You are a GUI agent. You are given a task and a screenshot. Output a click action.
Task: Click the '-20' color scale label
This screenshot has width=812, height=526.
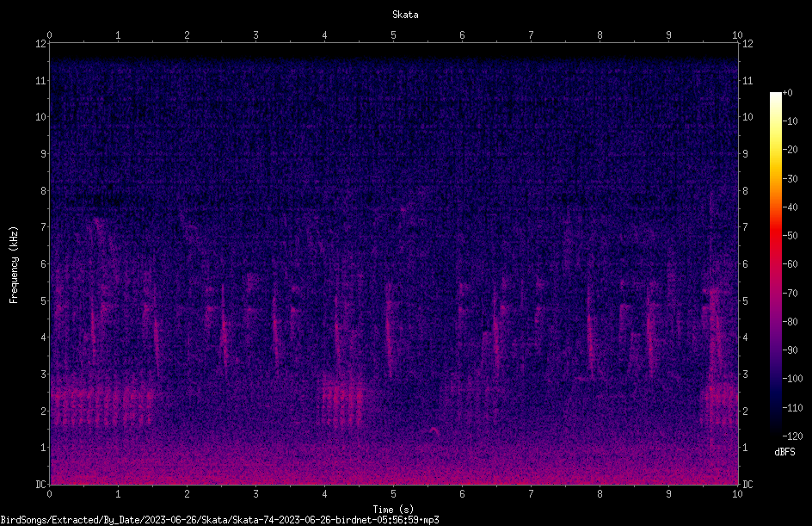click(790, 150)
